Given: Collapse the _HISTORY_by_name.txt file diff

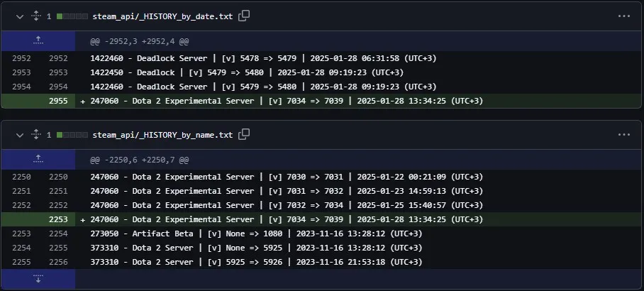Looking at the screenshot, I should pyautogui.click(x=19, y=135).
